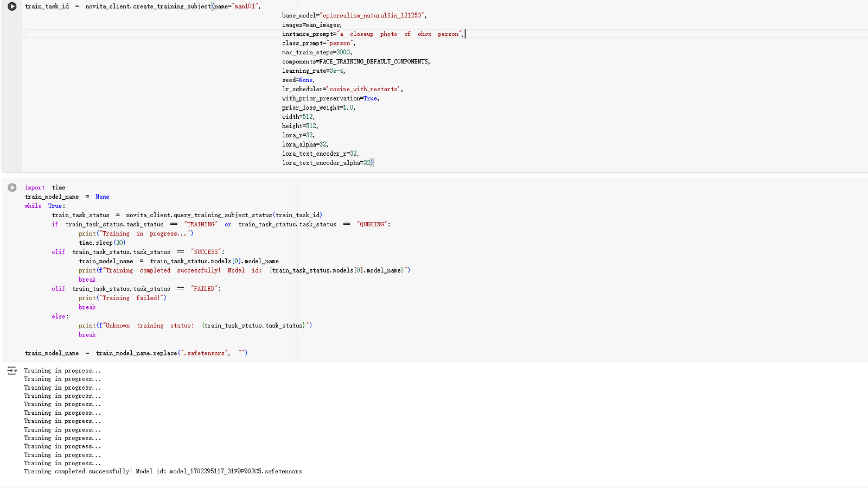Run the training status polling cell
The height and width of the screenshot is (488, 868).
pyautogui.click(x=12, y=188)
